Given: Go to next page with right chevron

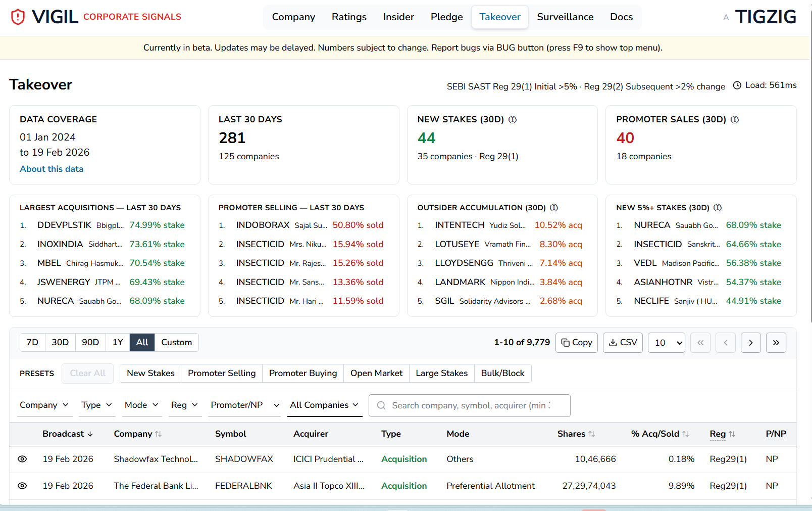Looking at the screenshot, I should tap(750, 343).
